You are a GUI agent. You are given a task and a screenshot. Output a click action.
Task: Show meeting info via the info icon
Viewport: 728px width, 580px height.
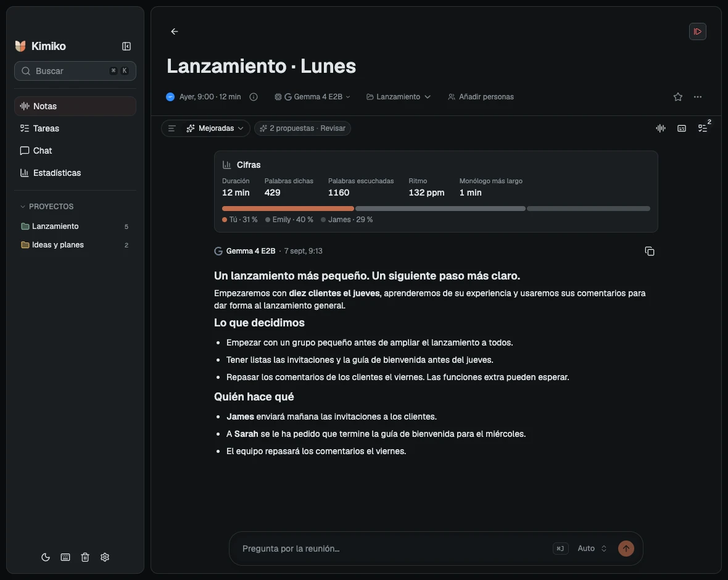point(254,97)
